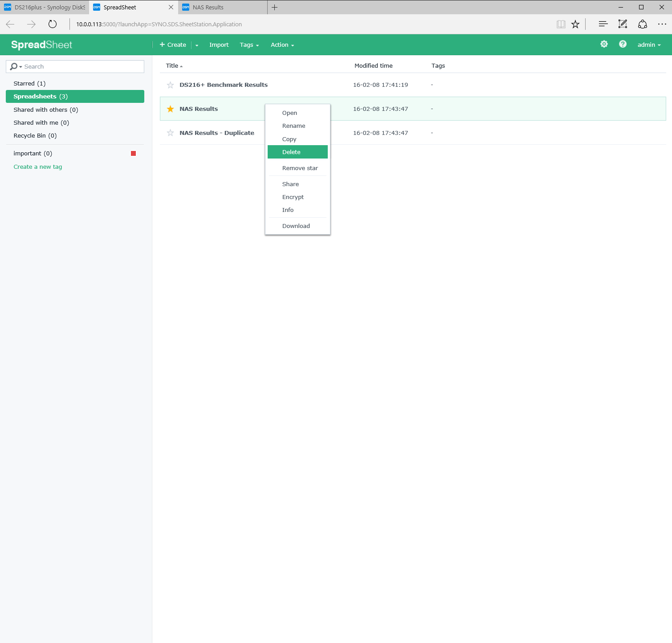Screen dimensions: 672x643
Task: Select Starred (1) in sidebar
Action: [x=75, y=84]
